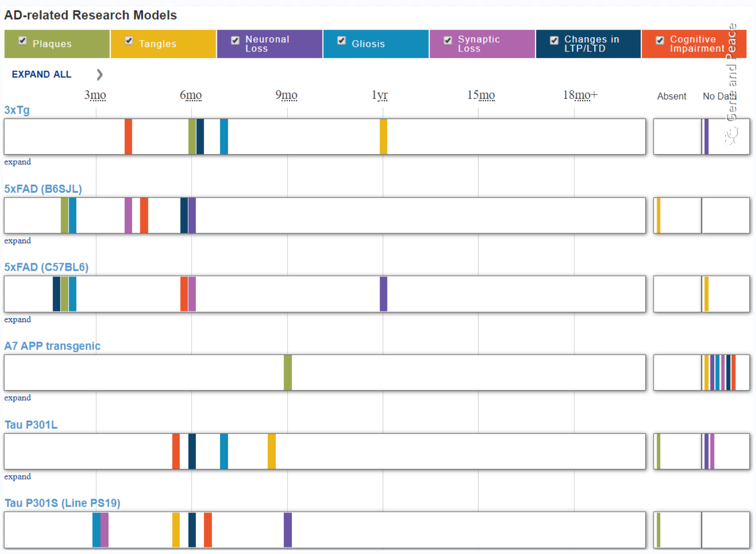The height and width of the screenshot is (554, 756).
Task: Open the A7 APP transgenic link
Action: (x=52, y=346)
